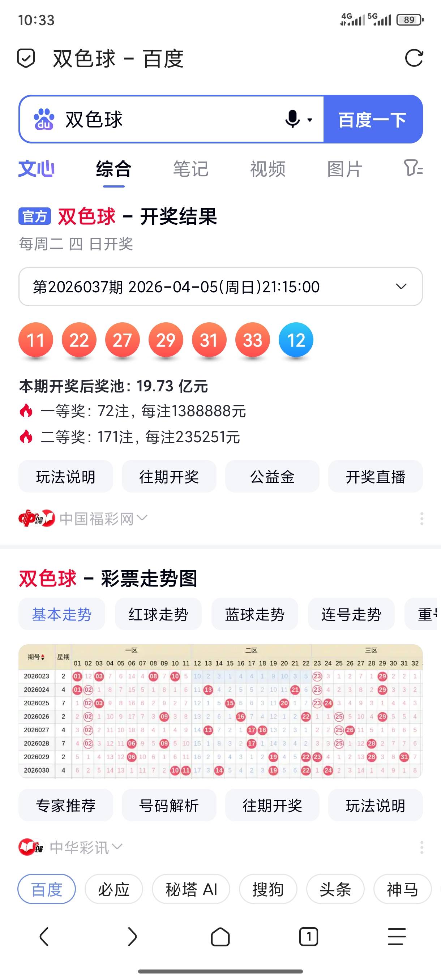Reload the page with the refresh icon
This screenshot has width=441, height=980.
point(414,58)
